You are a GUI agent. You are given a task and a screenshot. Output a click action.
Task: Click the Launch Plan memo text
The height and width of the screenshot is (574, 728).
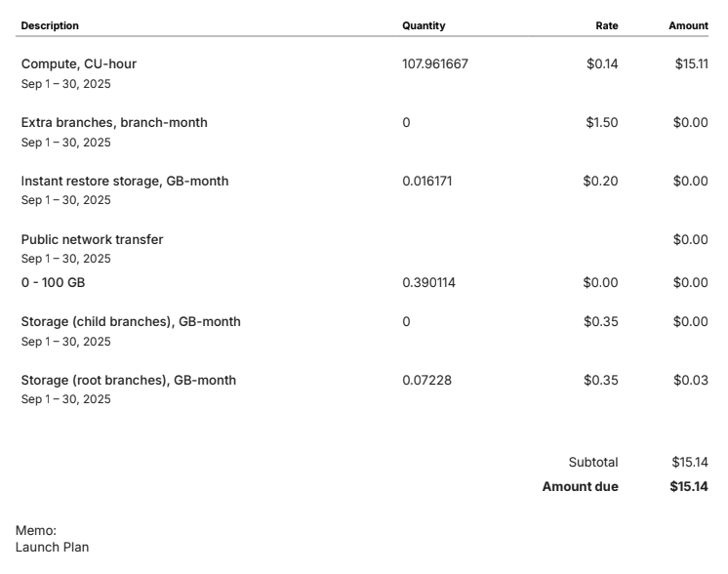pyautogui.click(x=52, y=548)
